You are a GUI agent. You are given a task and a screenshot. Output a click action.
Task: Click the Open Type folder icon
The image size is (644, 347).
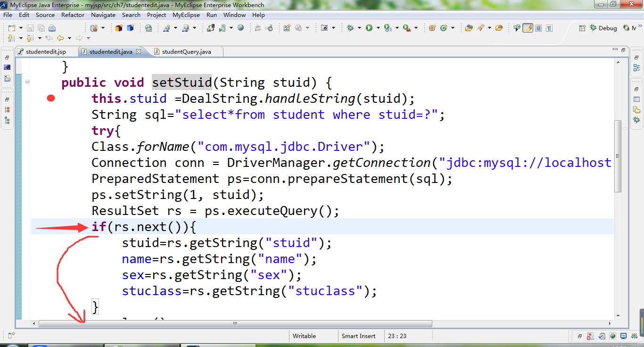click(469, 28)
